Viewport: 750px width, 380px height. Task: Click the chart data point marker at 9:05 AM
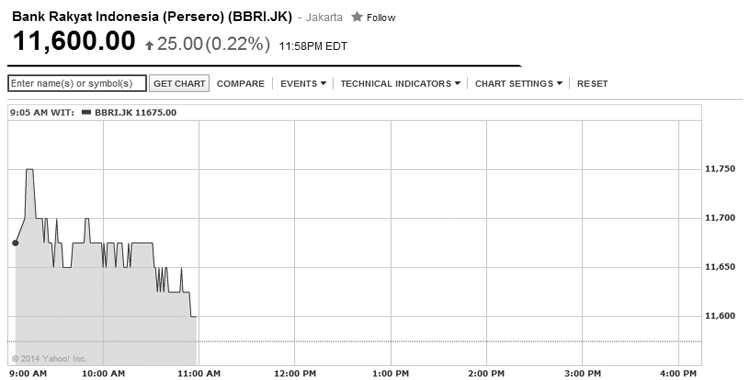(x=15, y=243)
